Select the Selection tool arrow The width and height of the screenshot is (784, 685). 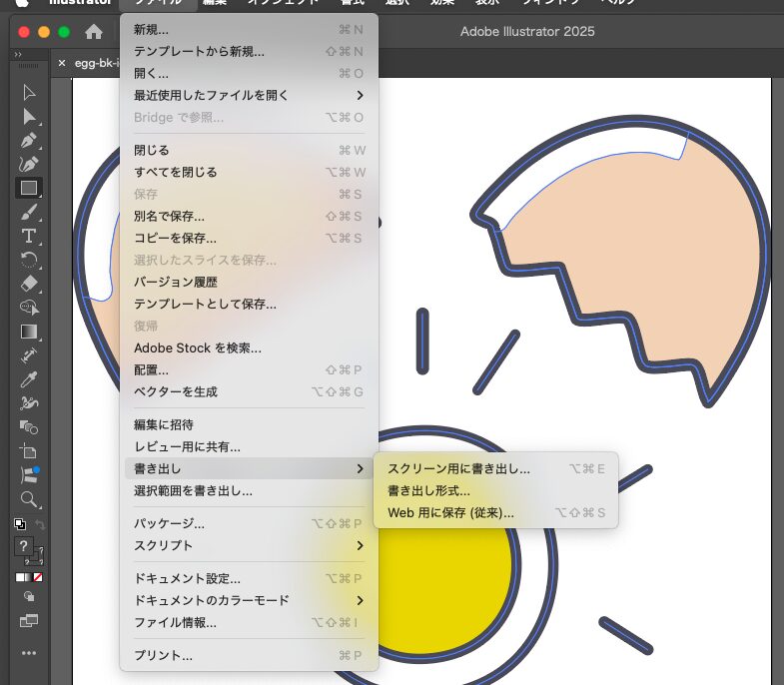click(x=29, y=93)
